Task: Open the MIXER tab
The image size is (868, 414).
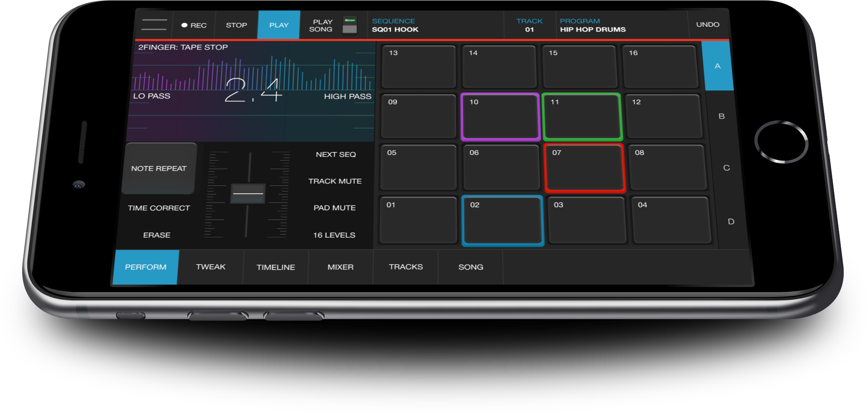Action: (x=340, y=267)
